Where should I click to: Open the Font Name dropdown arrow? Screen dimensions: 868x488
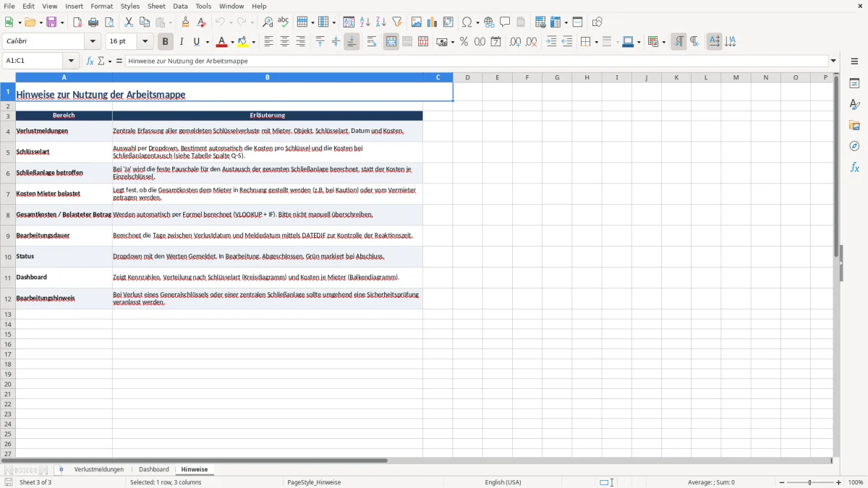point(93,42)
